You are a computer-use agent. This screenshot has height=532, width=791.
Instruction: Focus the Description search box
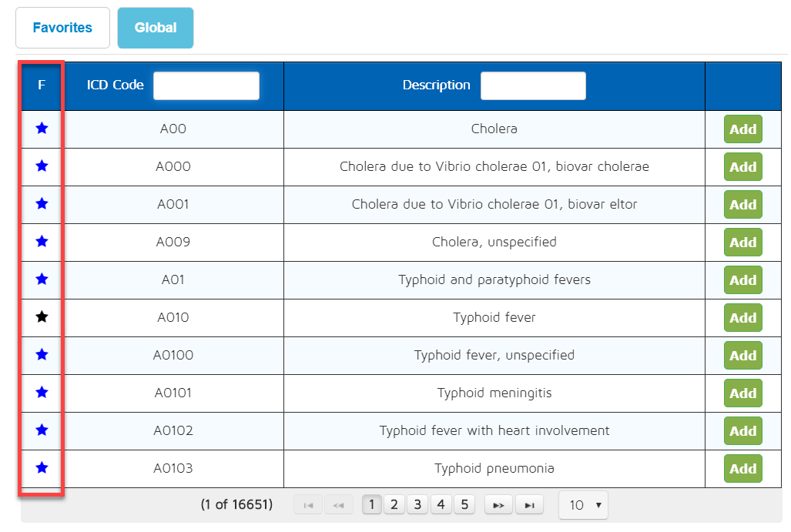533,85
